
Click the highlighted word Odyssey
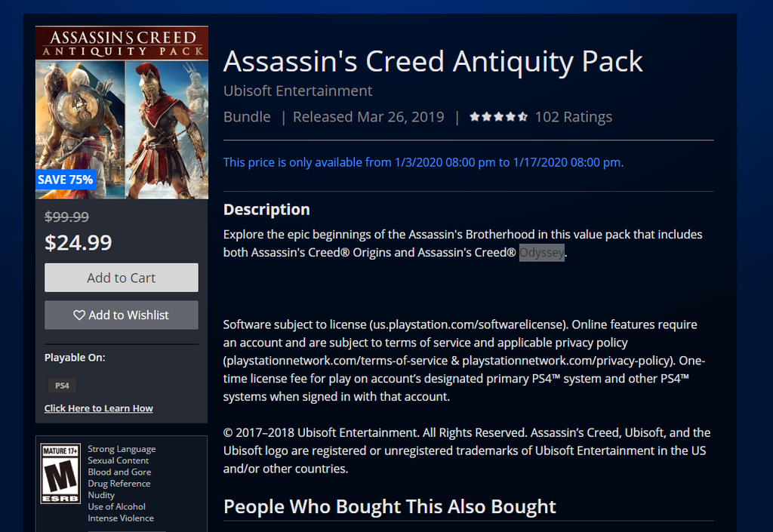pyautogui.click(x=541, y=252)
